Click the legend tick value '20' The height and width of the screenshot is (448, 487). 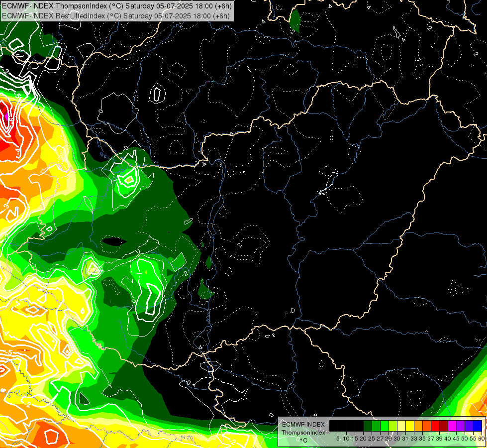(364, 439)
